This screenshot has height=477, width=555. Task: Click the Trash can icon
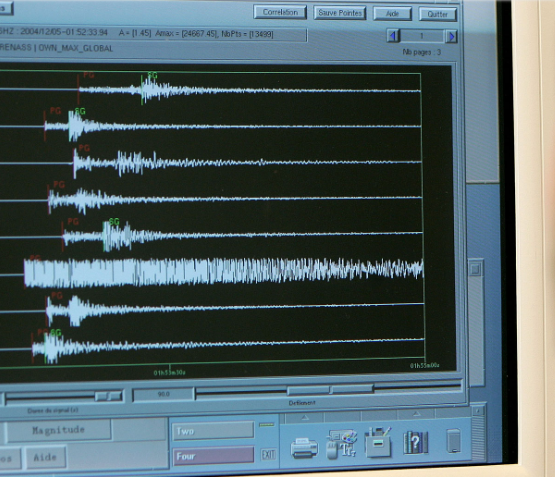[453, 441]
